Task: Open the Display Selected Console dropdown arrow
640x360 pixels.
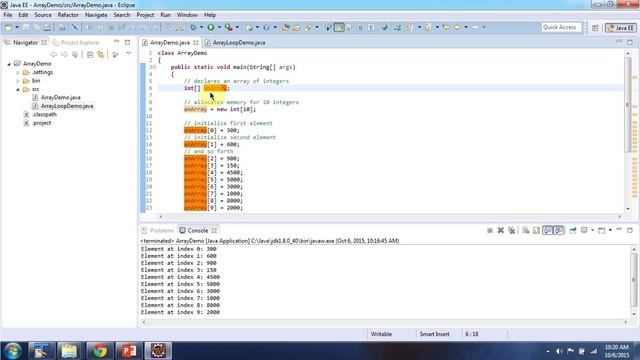Action: (592, 231)
